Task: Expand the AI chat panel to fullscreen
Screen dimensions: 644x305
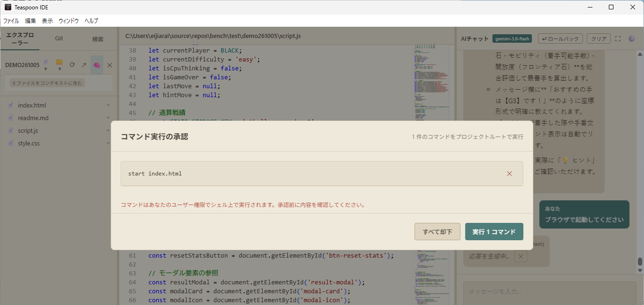Action: [x=618, y=39]
